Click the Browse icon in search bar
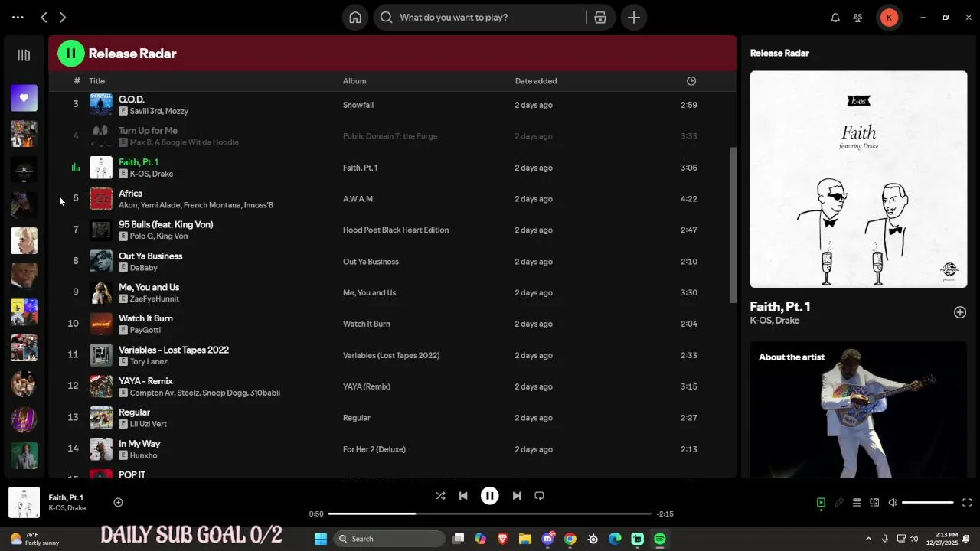Viewport: 980px width, 551px height. 600,18
